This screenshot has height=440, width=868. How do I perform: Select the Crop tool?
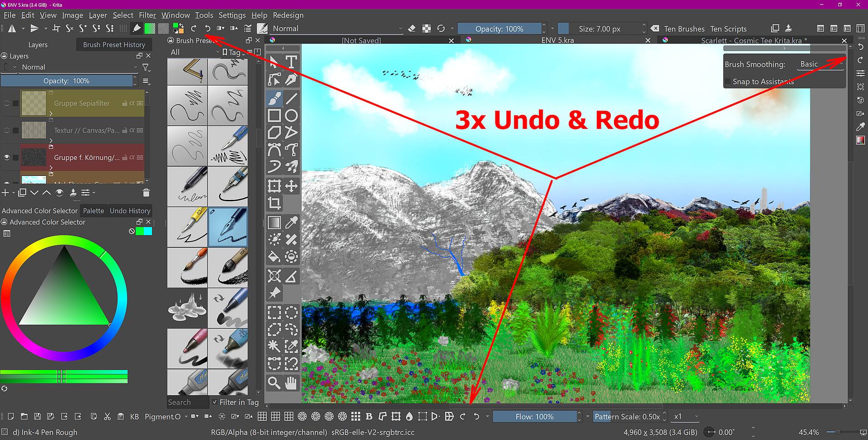(274, 203)
